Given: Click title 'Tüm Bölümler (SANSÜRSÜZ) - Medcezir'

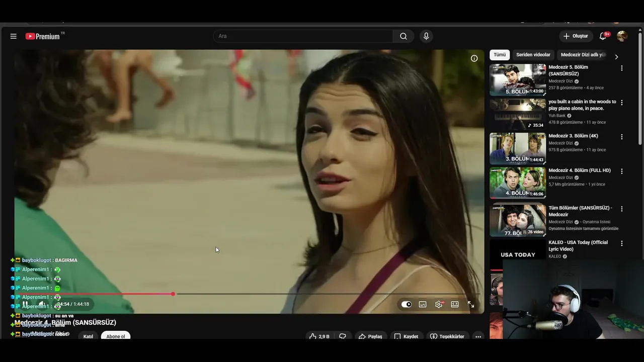Looking at the screenshot, I should tap(580, 211).
